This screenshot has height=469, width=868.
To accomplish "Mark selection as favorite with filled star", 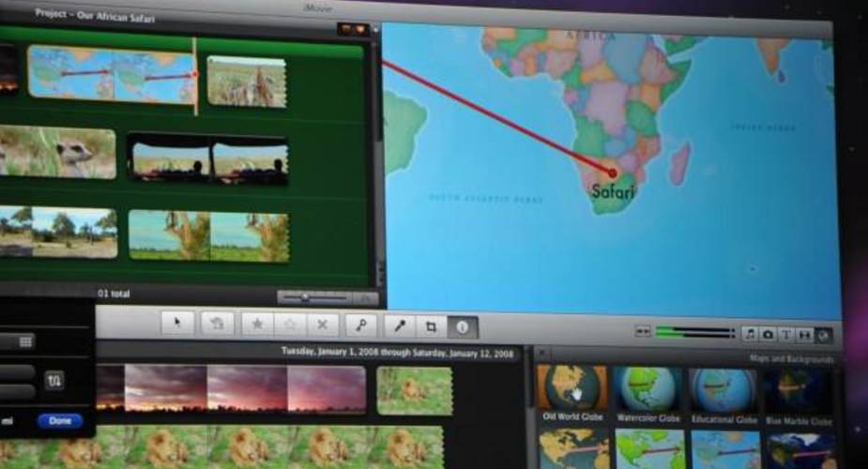I will point(255,325).
